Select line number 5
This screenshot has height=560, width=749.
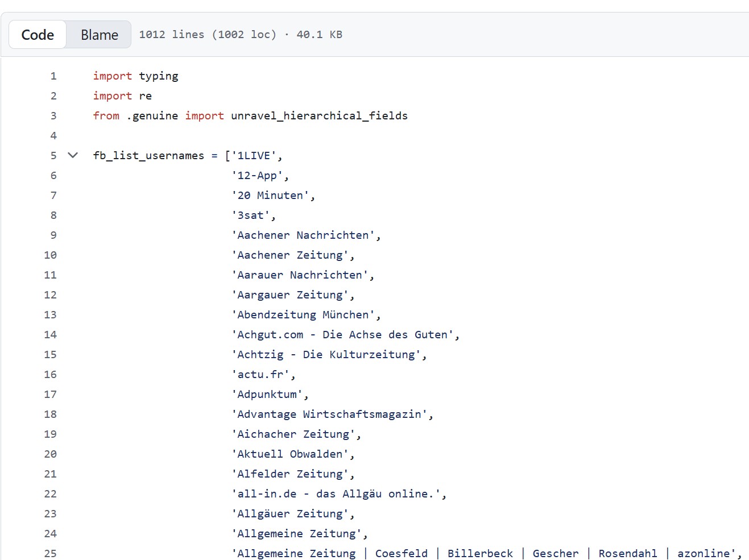pos(53,156)
